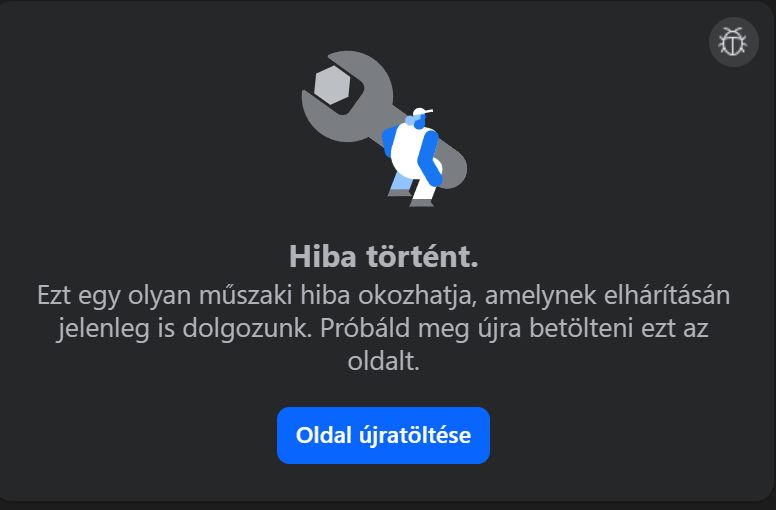Screen dimensions: 776x510
Task: Click the final word "oldalt."
Action: point(384,361)
